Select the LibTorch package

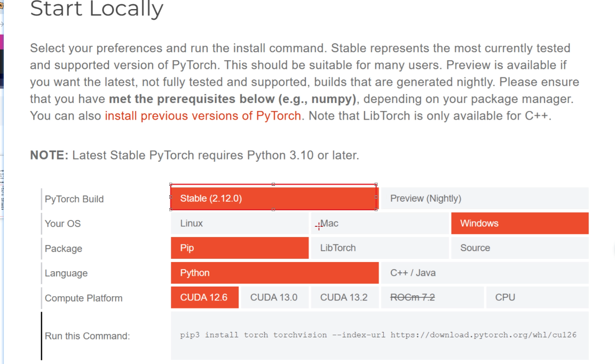point(380,248)
